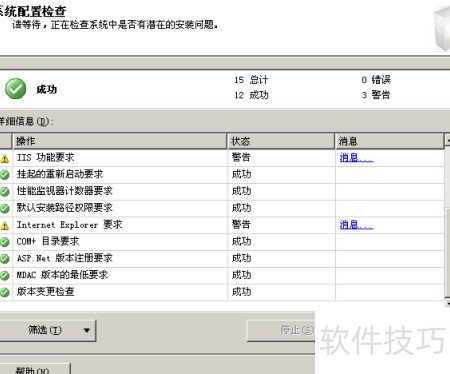Image resolution: width=450 pixels, height=374 pixels.
Task: Sort by the 消息 column header
Action: [x=390, y=141]
